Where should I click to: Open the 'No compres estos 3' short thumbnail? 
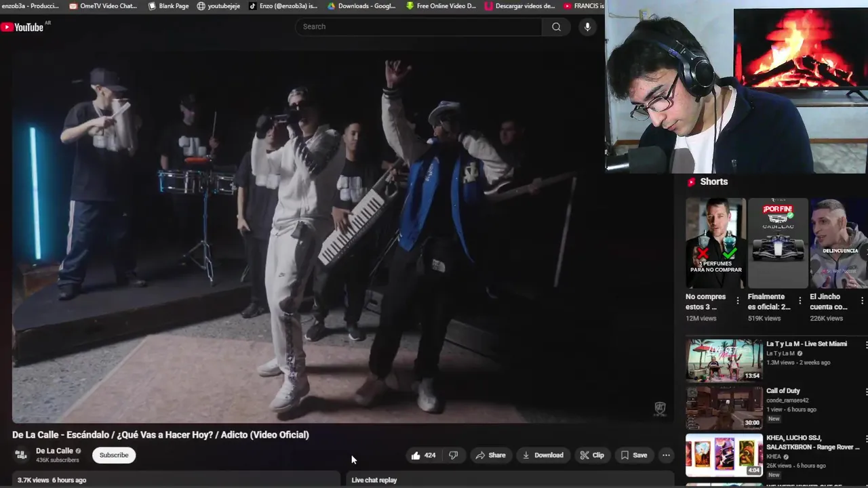click(715, 243)
